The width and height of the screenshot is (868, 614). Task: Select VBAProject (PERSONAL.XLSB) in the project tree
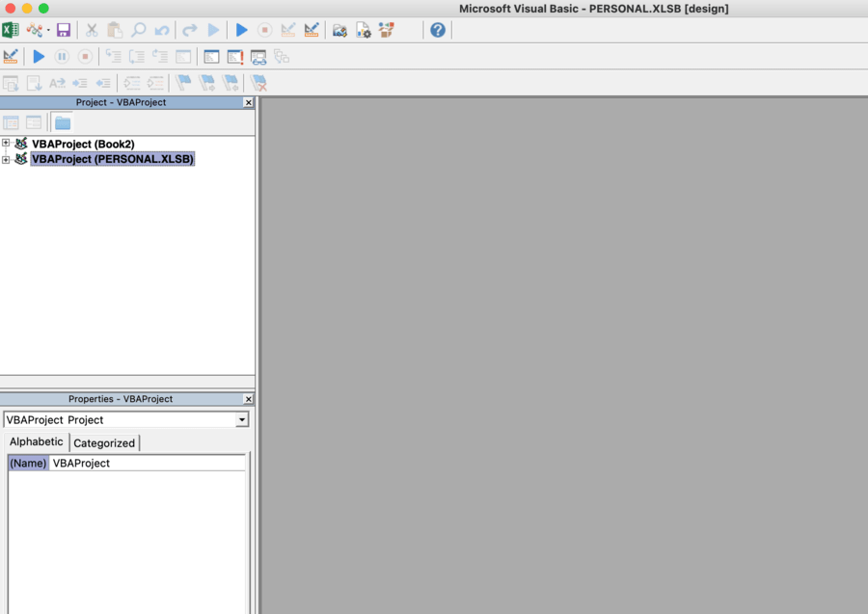113,159
